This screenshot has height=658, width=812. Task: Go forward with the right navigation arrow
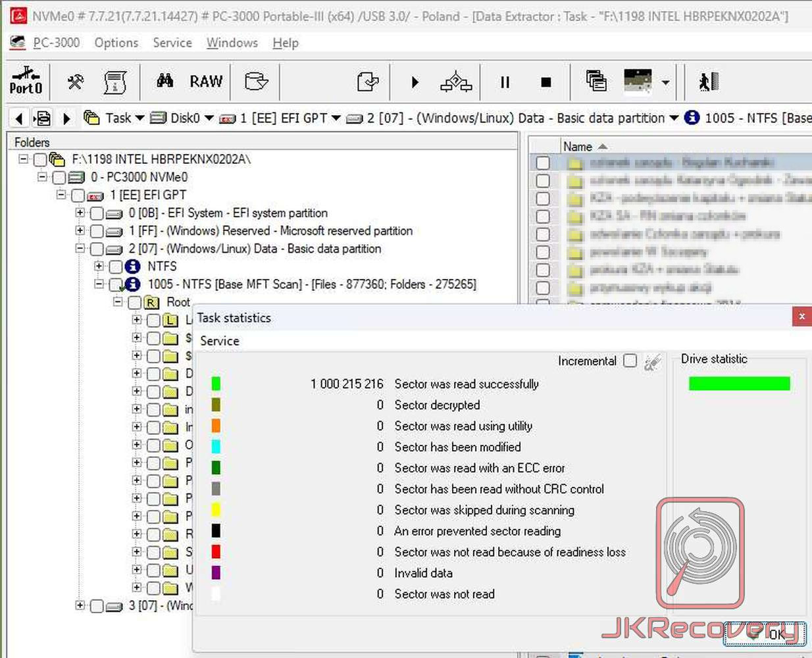[66, 118]
